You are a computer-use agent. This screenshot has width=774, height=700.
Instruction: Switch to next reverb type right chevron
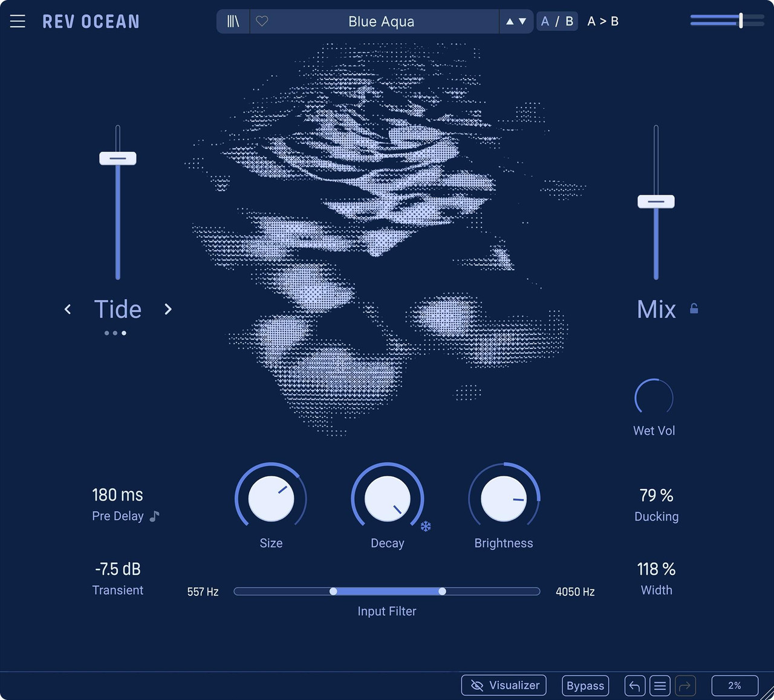point(168,309)
